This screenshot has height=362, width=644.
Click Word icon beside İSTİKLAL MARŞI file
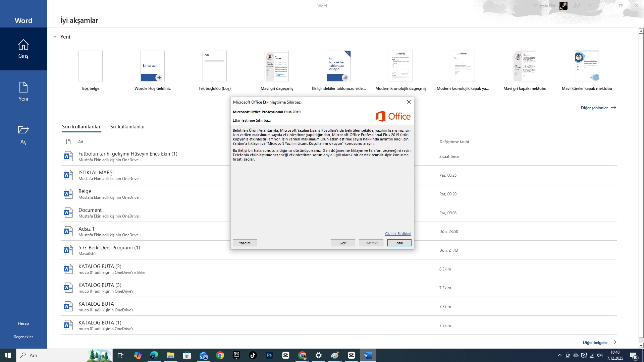tap(68, 175)
